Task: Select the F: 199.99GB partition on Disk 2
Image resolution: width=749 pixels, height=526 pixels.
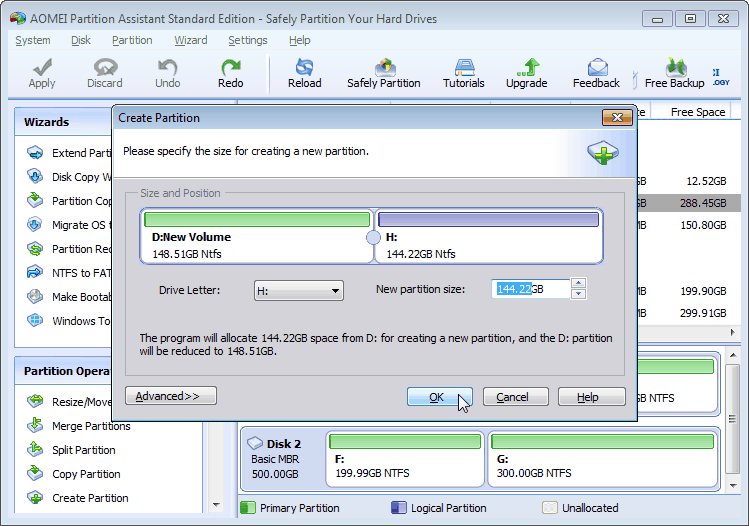Action: 405,459
